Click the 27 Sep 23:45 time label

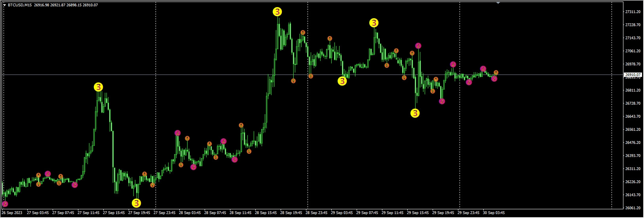click(165, 213)
